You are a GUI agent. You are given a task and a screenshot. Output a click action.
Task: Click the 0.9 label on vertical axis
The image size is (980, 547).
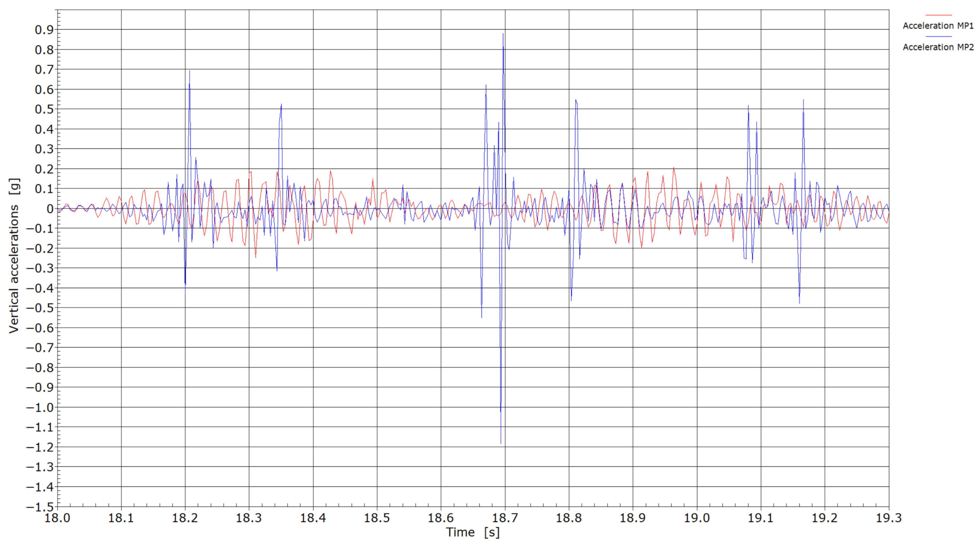(44, 30)
